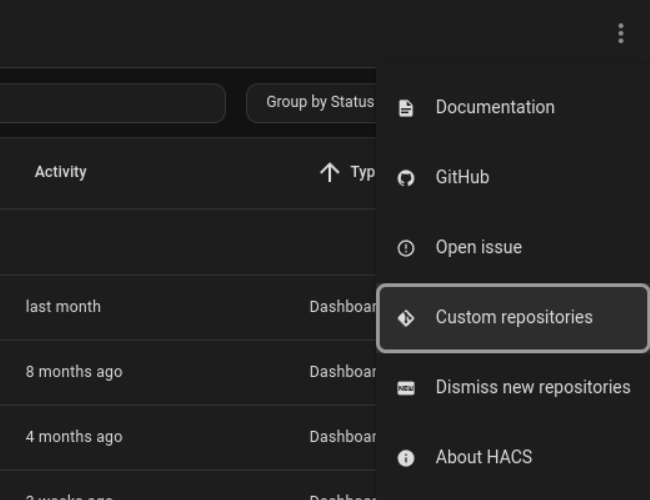
Task: Click the Dismiss new repositories icon
Action: pyautogui.click(x=406, y=388)
